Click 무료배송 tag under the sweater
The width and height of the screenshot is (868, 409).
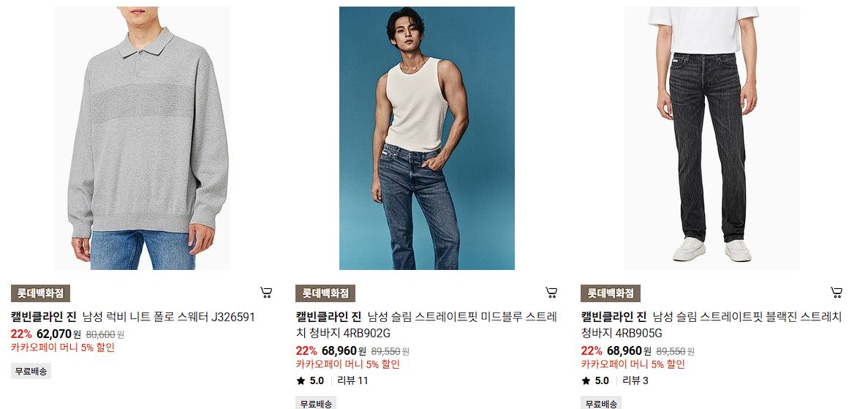[x=31, y=371]
